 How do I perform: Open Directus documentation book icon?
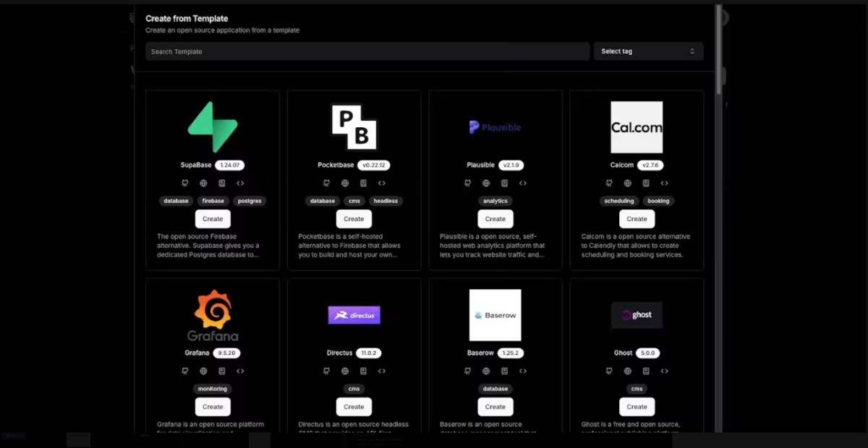pos(363,371)
